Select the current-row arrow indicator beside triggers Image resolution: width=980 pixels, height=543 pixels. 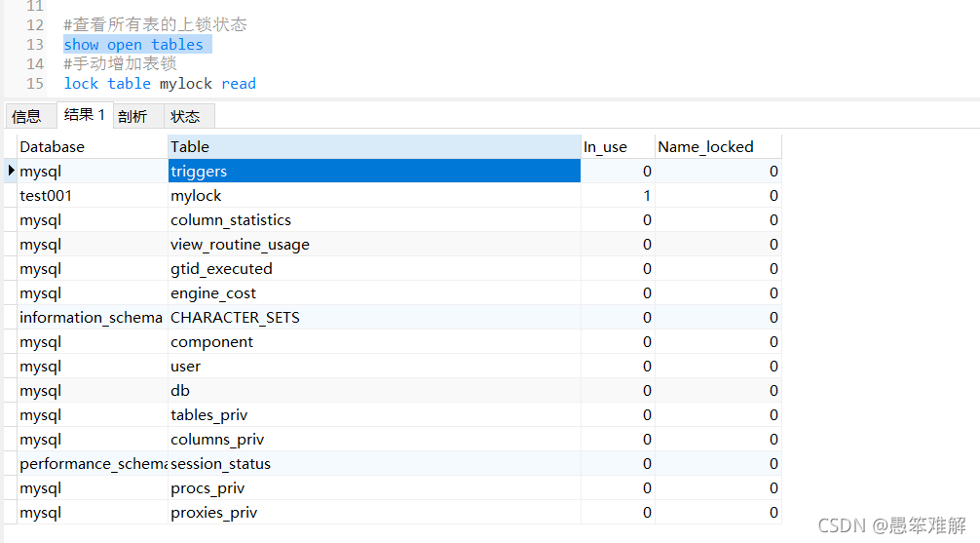tap(11, 171)
